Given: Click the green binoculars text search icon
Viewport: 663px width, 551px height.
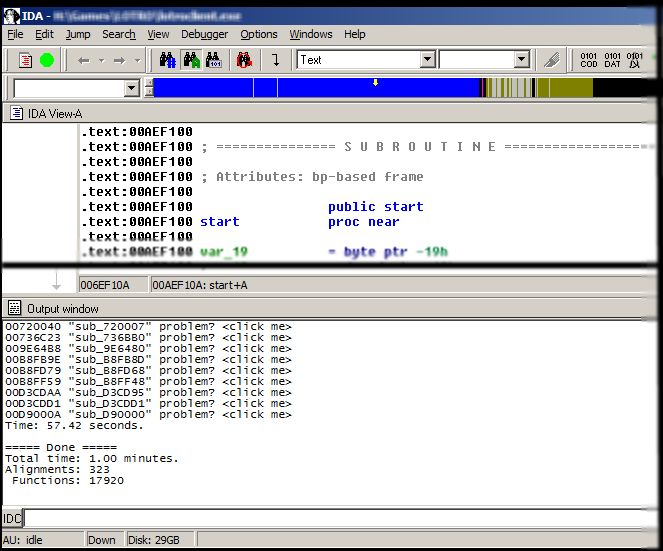Looking at the screenshot, I should pos(192,60).
